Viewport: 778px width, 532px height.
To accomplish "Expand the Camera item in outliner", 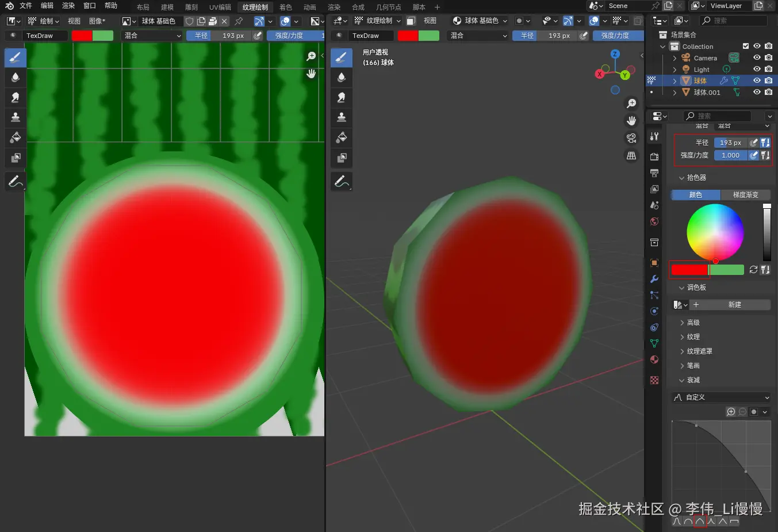I will click(674, 58).
